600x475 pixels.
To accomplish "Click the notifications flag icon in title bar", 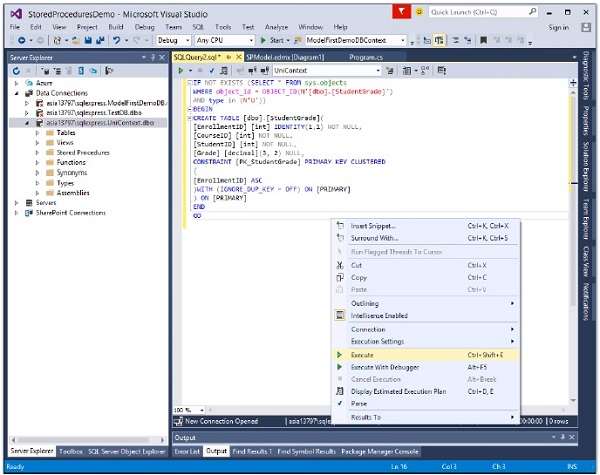I will click(x=401, y=12).
